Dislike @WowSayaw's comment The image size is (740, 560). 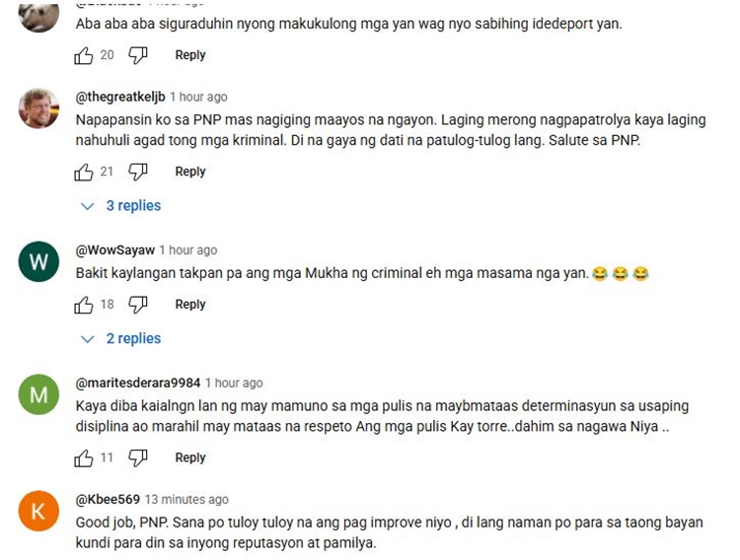pyautogui.click(x=138, y=305)
